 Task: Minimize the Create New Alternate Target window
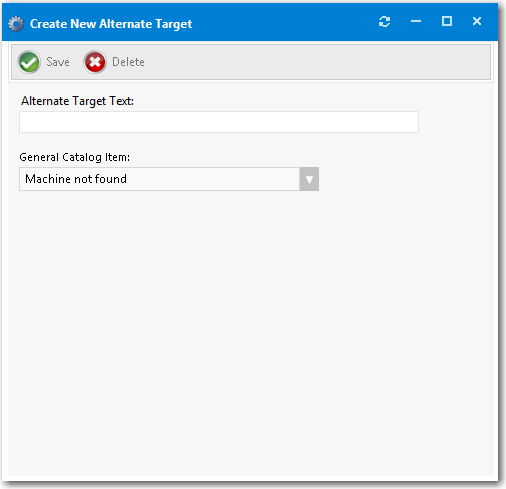coord(416,22)
